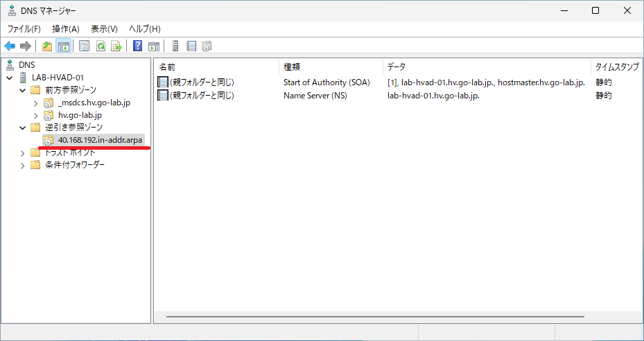Sort by the 名前 column header

pyautogui.click(x=217, y=67)
